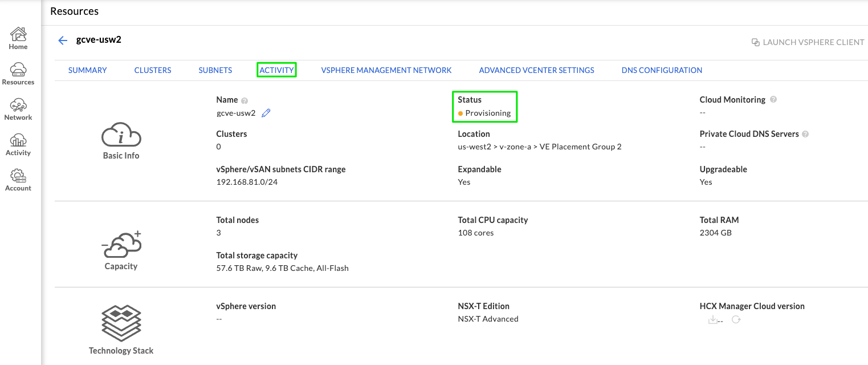This screenshot has width=868, height=365.
Task: Click the Total nodes value 3
Action: [x=219, y=233]
